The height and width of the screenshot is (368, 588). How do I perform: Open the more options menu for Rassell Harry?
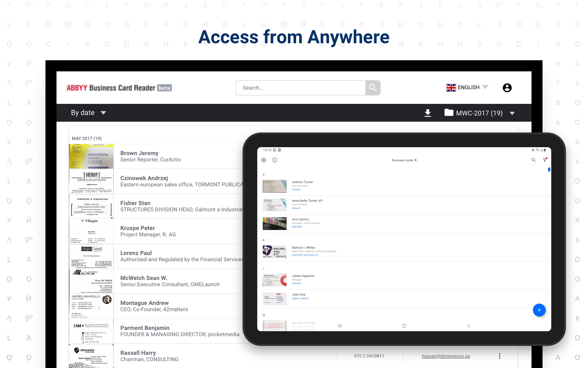click(x=500, y=356)
